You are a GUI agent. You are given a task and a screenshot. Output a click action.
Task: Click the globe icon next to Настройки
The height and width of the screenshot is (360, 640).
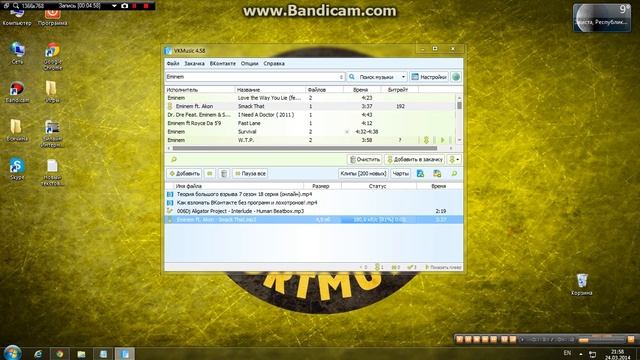[456, 77]
